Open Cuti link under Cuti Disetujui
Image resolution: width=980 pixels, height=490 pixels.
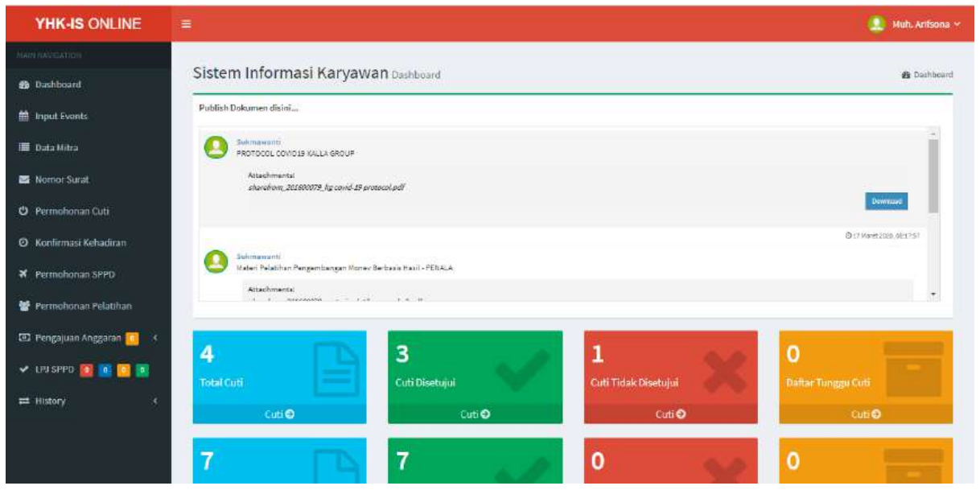[474, 414]
